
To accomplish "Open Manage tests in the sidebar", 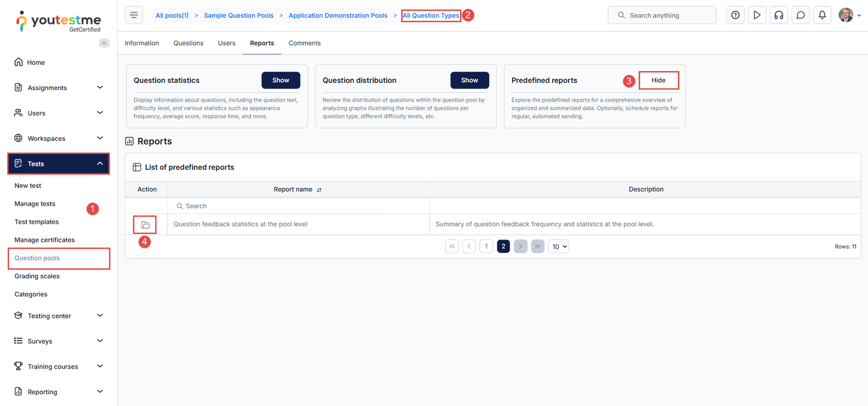I will point(35,204).
